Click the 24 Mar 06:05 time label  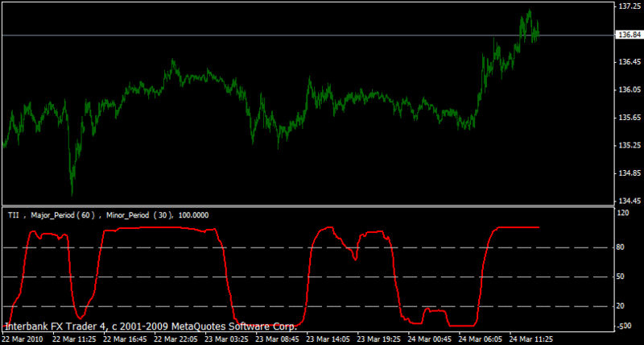tap(481, 339)
